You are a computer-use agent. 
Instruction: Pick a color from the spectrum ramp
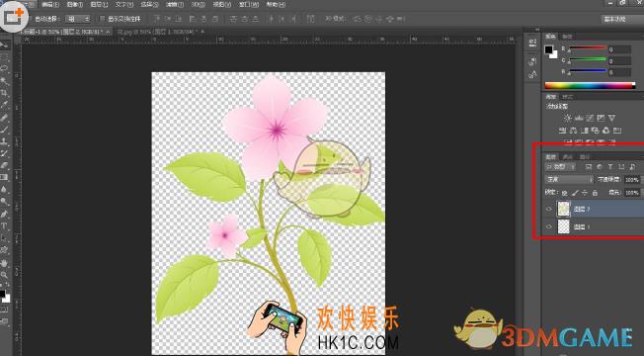tap(590, 85)
